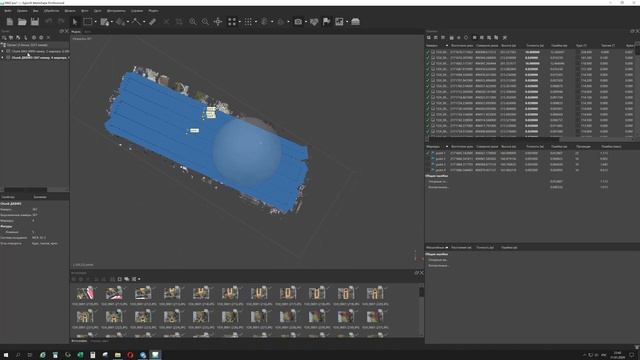
Task: Toggle the Show Images toolbar icon
Action: tap(339, 22)
